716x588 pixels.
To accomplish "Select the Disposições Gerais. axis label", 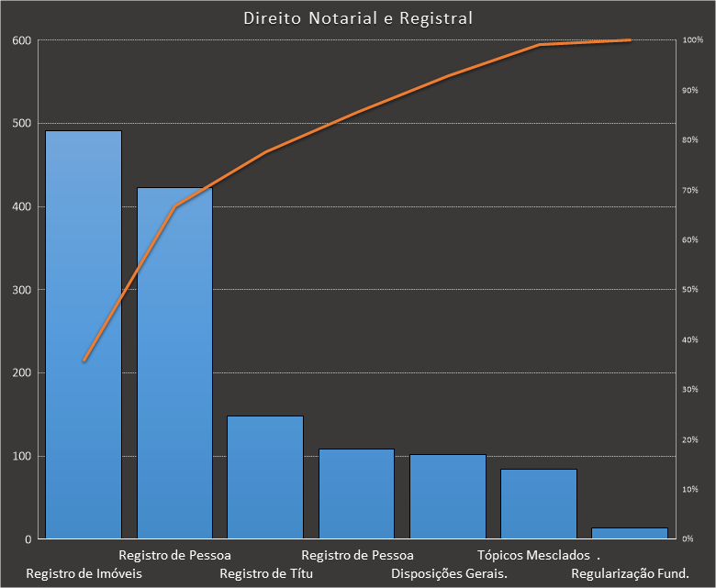I will 450,574.
